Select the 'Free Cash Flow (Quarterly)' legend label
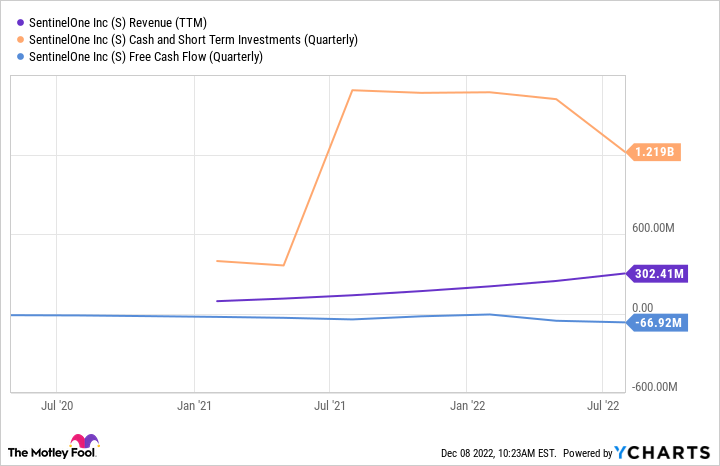This screenshot has width=720, height=466. coord(146,56)
